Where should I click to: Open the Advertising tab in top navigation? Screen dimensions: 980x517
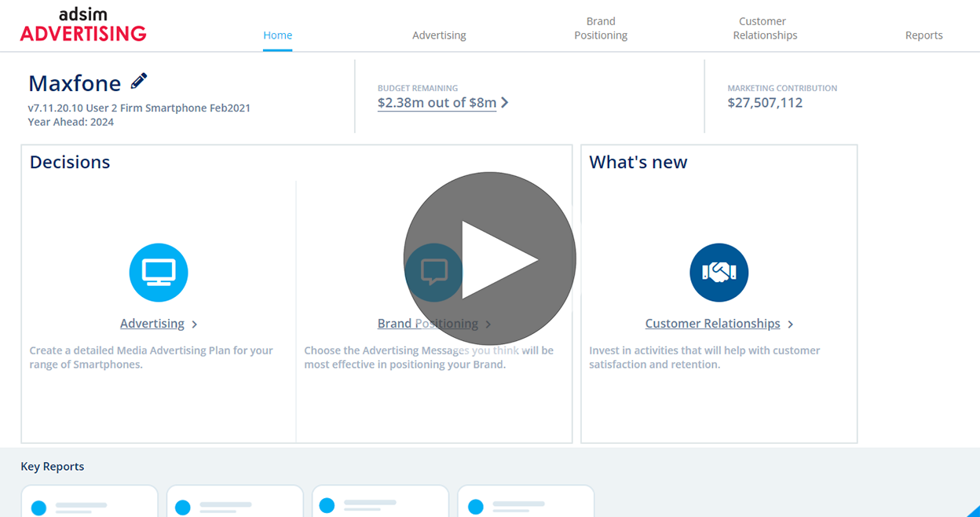point(439,35)
